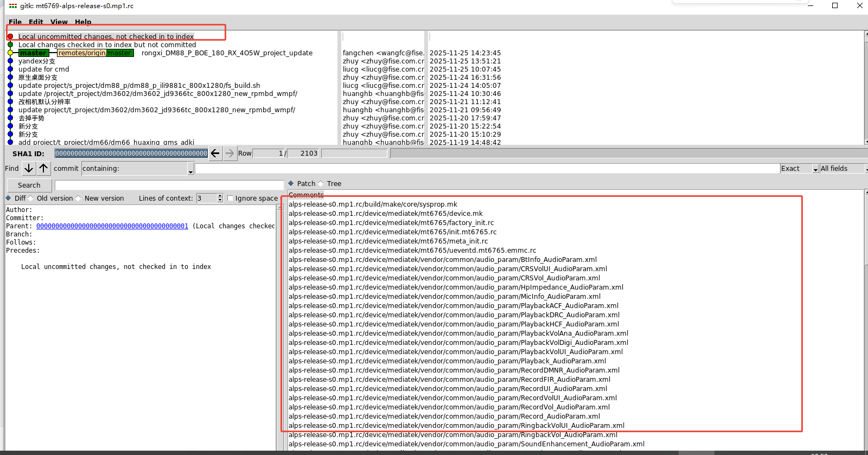Click the gitk app icon in title bar

tap(12, 6)
